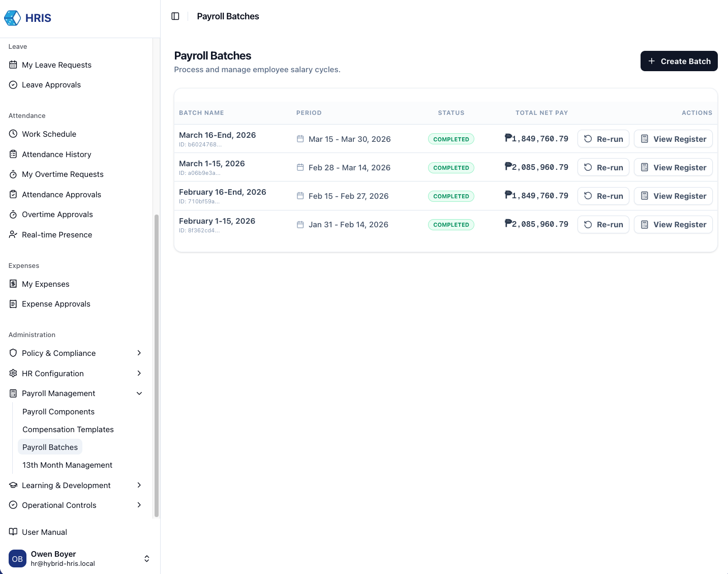
Task: Click the Payroll Management calculator icon
Action: coord(13,393)
